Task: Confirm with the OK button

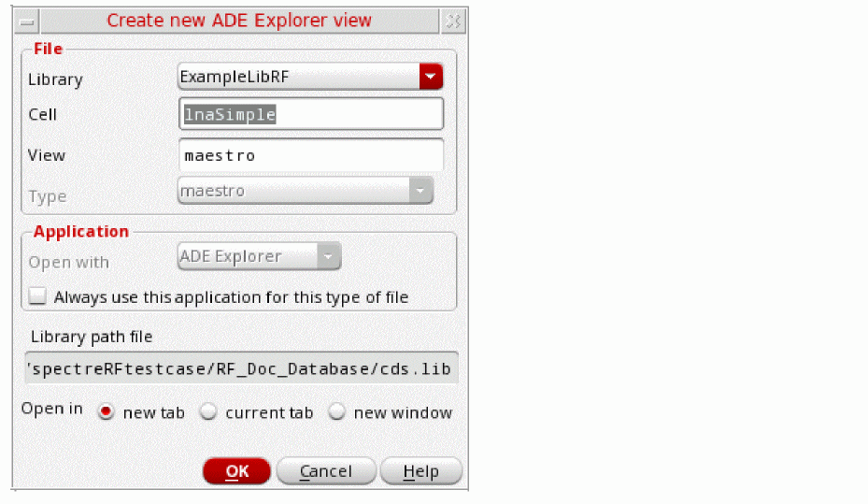Action: 237,471
